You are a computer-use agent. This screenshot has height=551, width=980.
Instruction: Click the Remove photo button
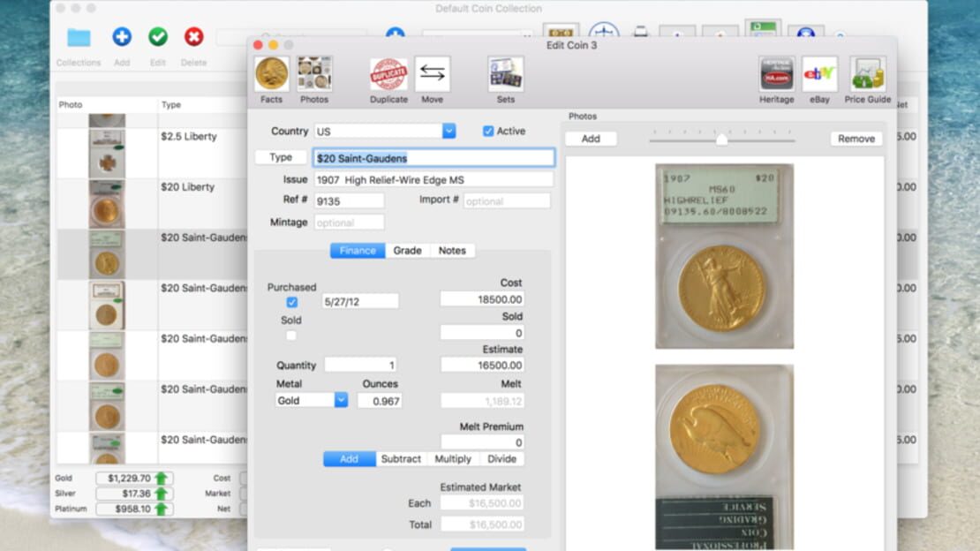856,139
